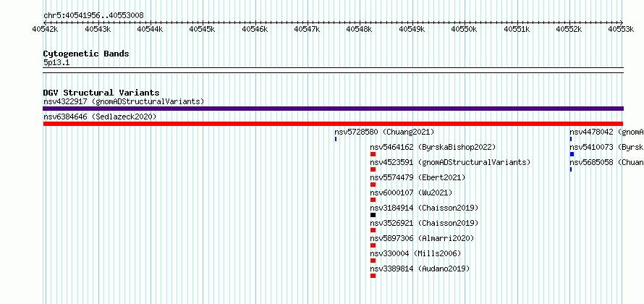The height and width of the screenshot is (304, 644).
Task: Open nsv3526921 (Chaisson2019) label
Action: 424,223
